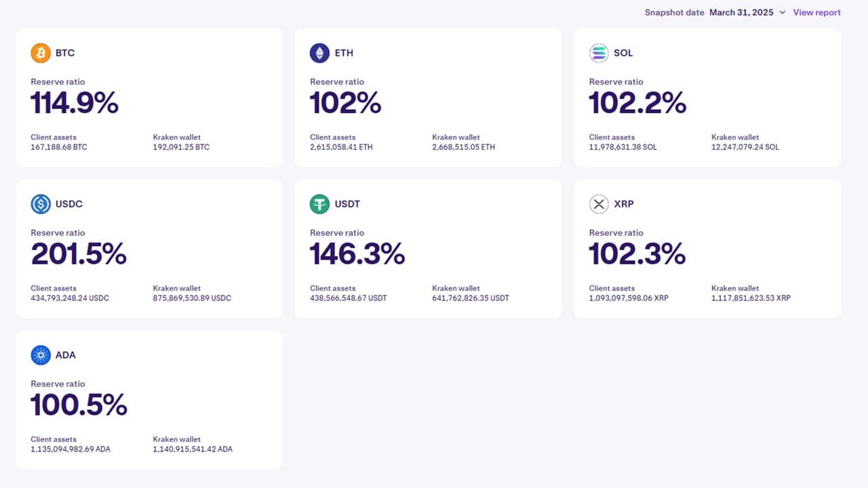The height and width of the screenshot is (488, 868).
Task: Click Kraken wallet value 1,117,851,623.53 XRP
Action: [751, 298]
